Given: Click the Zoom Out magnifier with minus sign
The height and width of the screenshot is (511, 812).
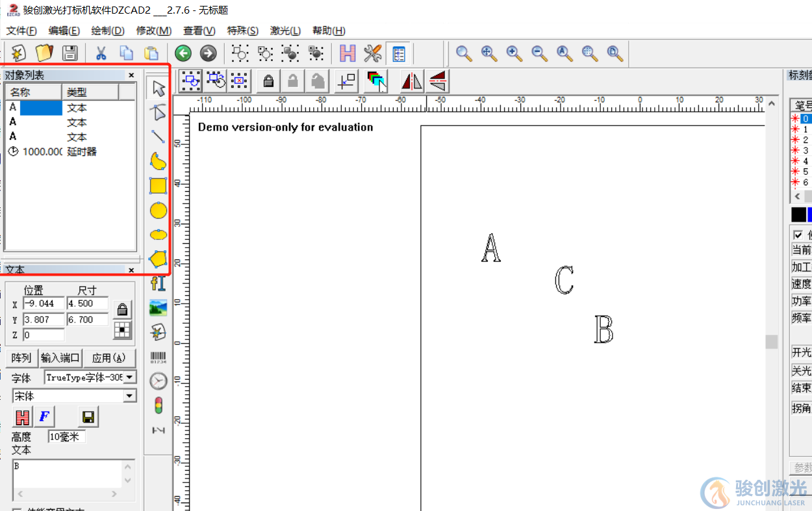Looking at the screenshot, I should (x=540, y=53).
